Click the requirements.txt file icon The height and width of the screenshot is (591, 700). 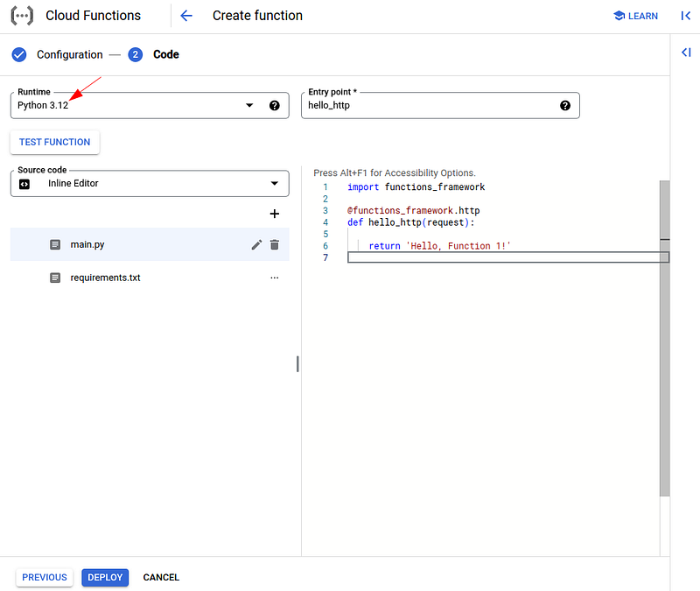[55, 278]
